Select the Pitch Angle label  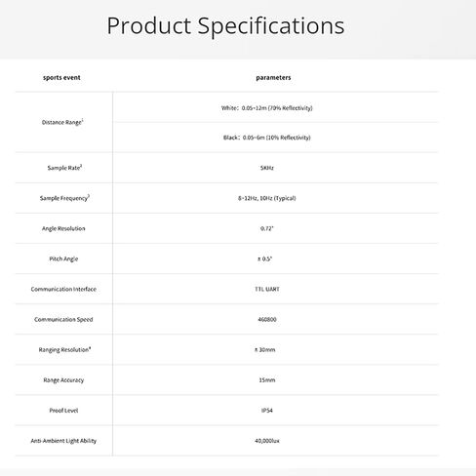(63, 258)
